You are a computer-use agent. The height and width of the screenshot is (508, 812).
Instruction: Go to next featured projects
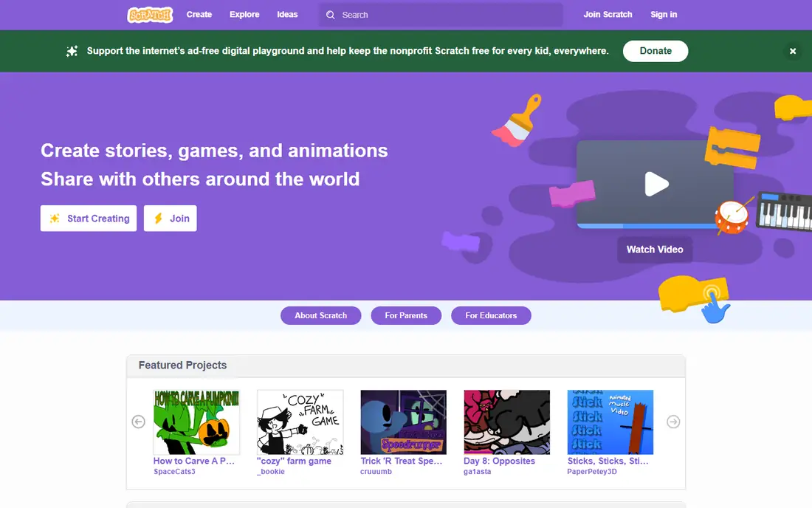click(673, 422)
